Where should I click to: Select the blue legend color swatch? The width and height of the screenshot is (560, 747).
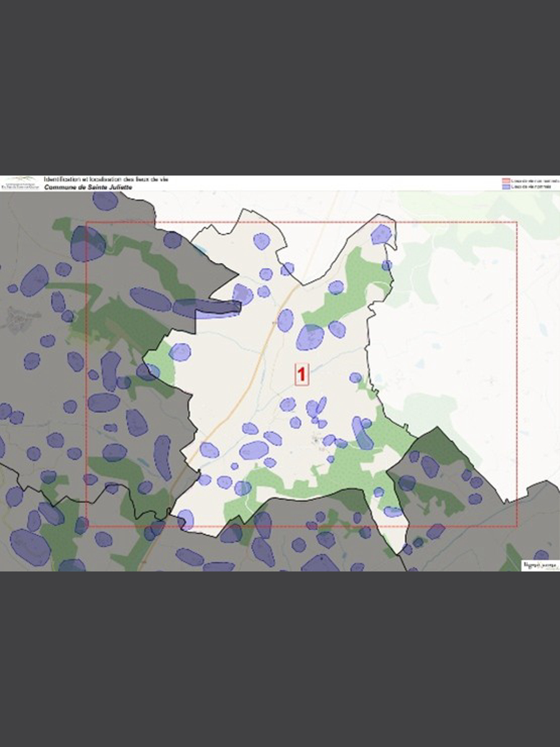click(x=506, y=186)
